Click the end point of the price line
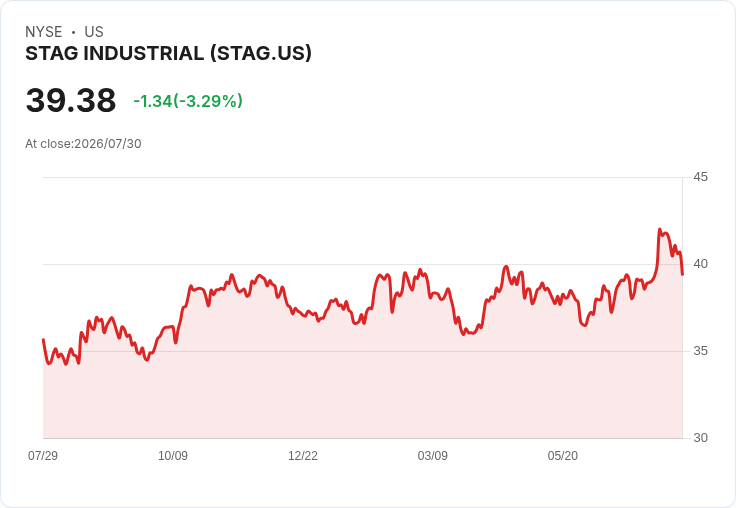This screenshot has width=736, height=508. (x=682, y=274)
